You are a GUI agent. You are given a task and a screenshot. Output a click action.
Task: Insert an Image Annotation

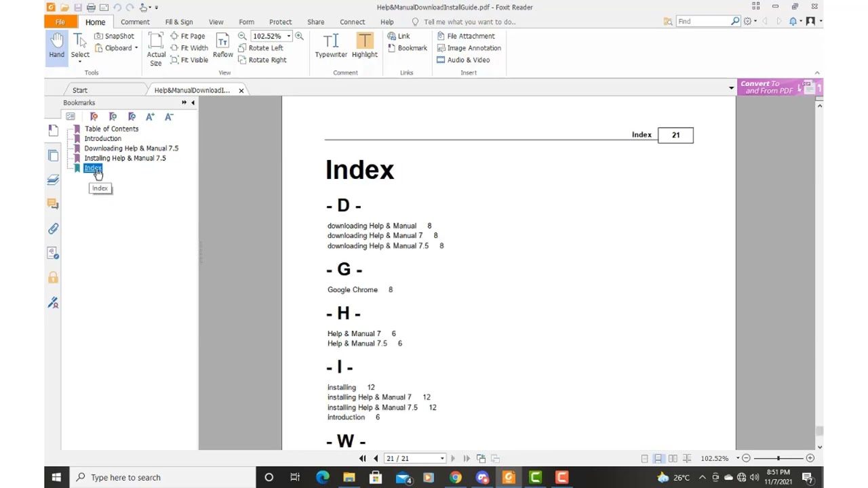click(x=469, y=48)
